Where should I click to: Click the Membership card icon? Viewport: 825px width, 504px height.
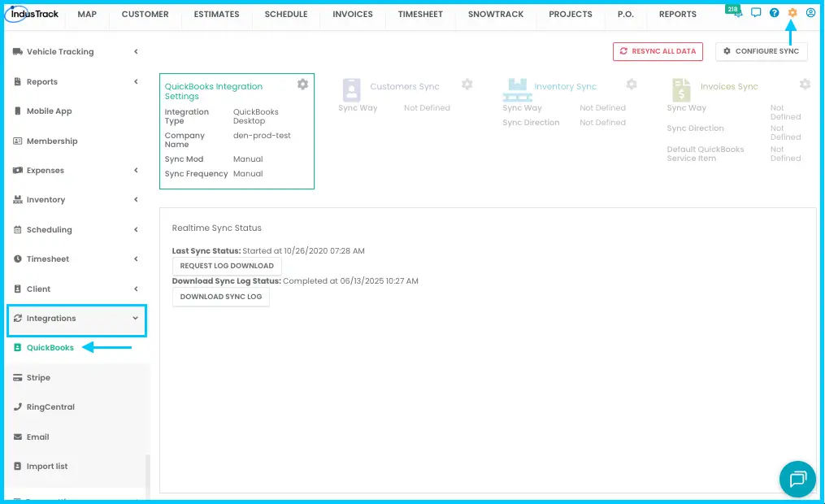click(x=18, y=141)
